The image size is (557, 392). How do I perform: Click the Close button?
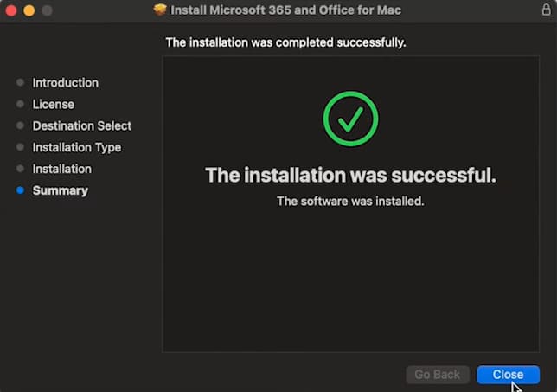[508, 375]
